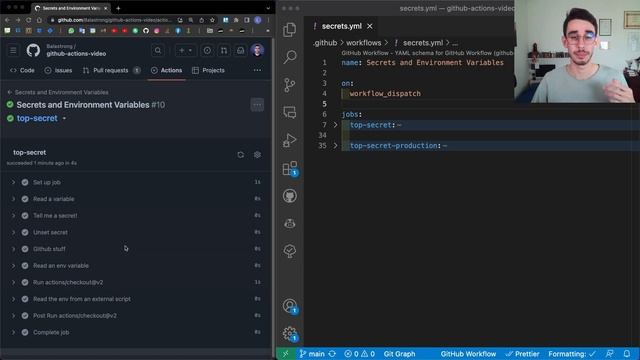The image size is (640, 360).
Task: Open the GitHub hamburger navigation menu
Action: [13, 51]
